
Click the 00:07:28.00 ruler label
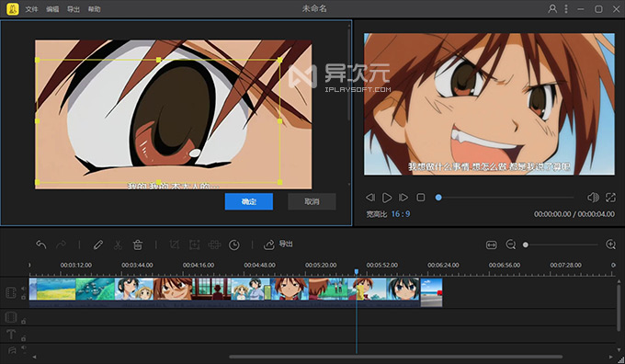[565, 265]
